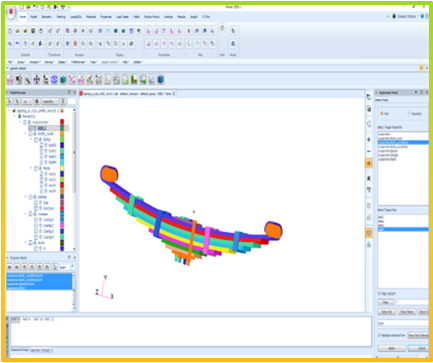Click the teal cube icon in the lower toolbar
This screenshot has height=363, width=433.
pyautogui.click(x=63, y=80)
